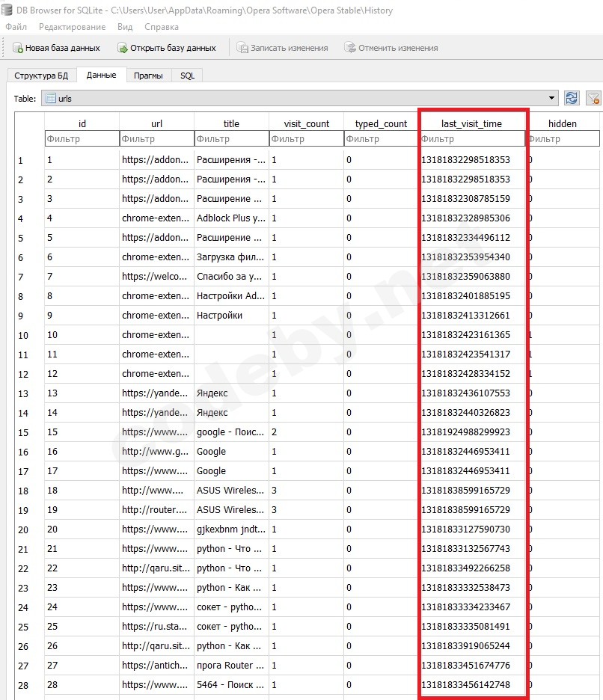The width and height of the screenshot is (603, 700).
Task: Click the Open Database toolbar icon
Action: click(x=123, y=48)
